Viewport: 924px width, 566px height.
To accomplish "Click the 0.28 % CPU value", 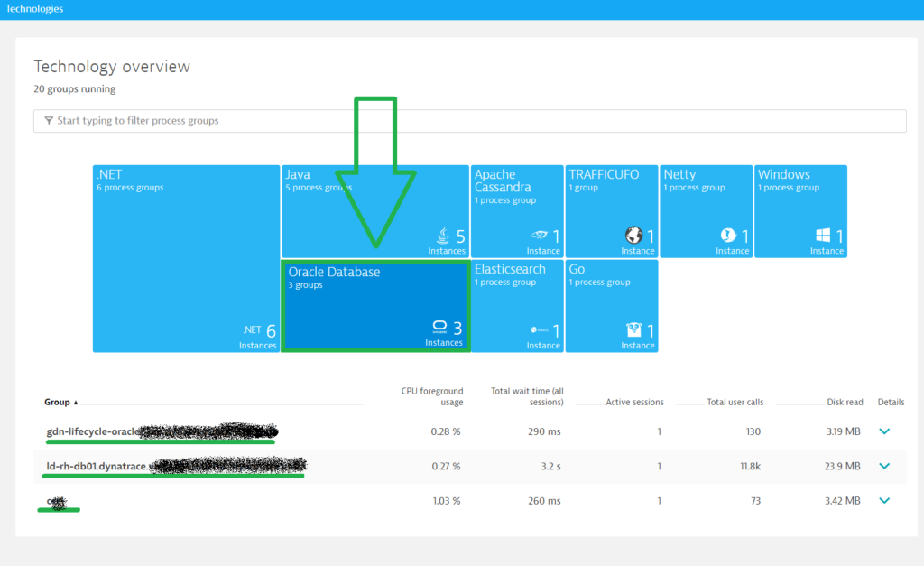I will click(446, 431).
